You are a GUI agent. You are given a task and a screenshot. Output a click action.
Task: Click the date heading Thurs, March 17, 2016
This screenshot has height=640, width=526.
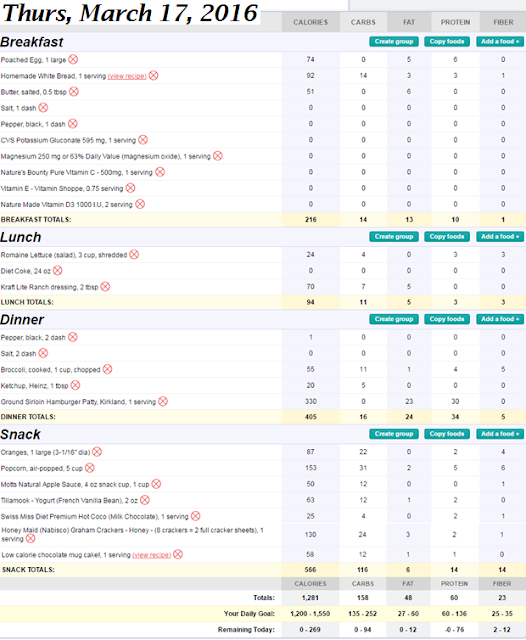[x=130, y=13]
